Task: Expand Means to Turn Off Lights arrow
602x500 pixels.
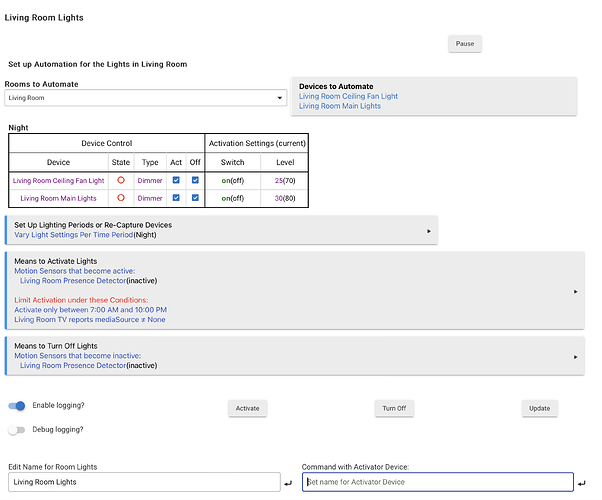Action: coord(576,357)
